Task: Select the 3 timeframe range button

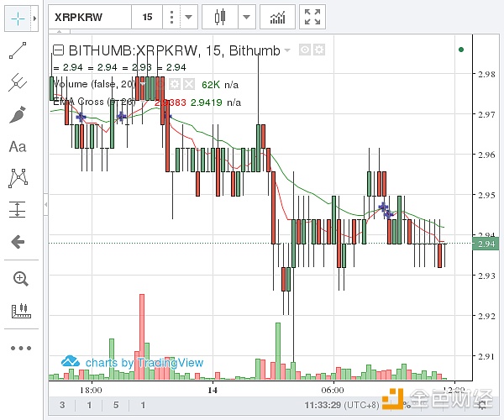Action: click(x=62, y=405)
